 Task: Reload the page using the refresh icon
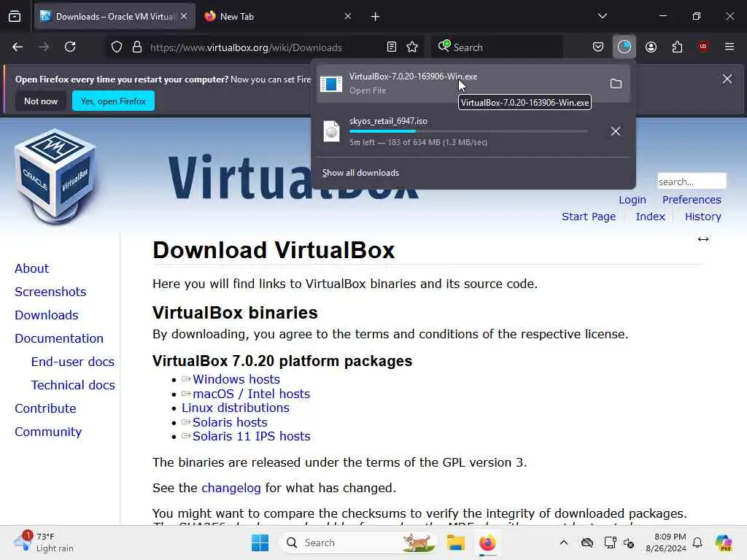tap(70, 47)
